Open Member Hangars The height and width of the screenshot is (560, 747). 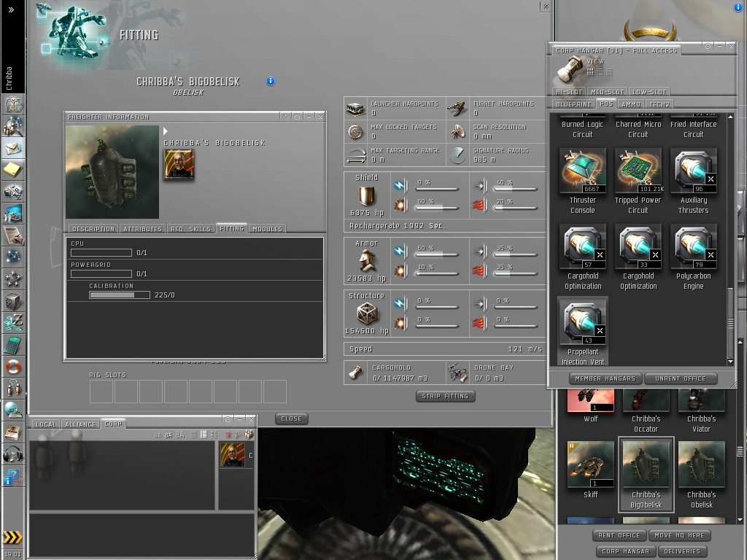click(x=605, y=378)
